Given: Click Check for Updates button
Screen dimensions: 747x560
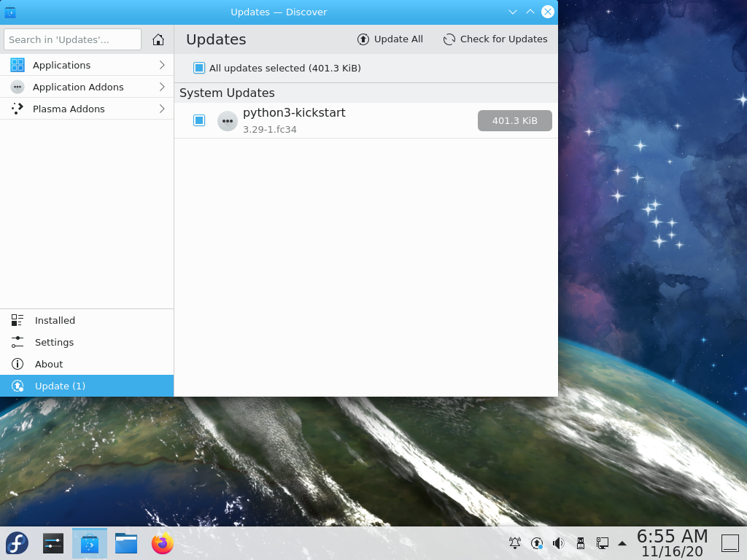Looking at the screenshot, I should coord(495,39).
